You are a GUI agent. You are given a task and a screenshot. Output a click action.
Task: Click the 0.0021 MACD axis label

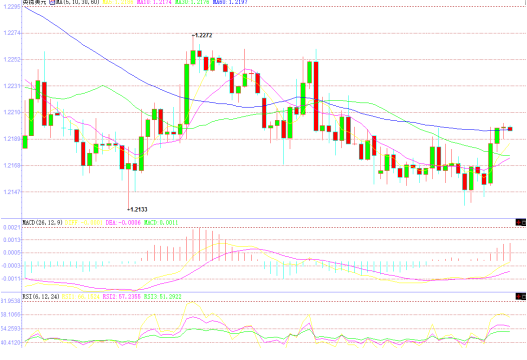pyautogui.click(x=12, y=228)
